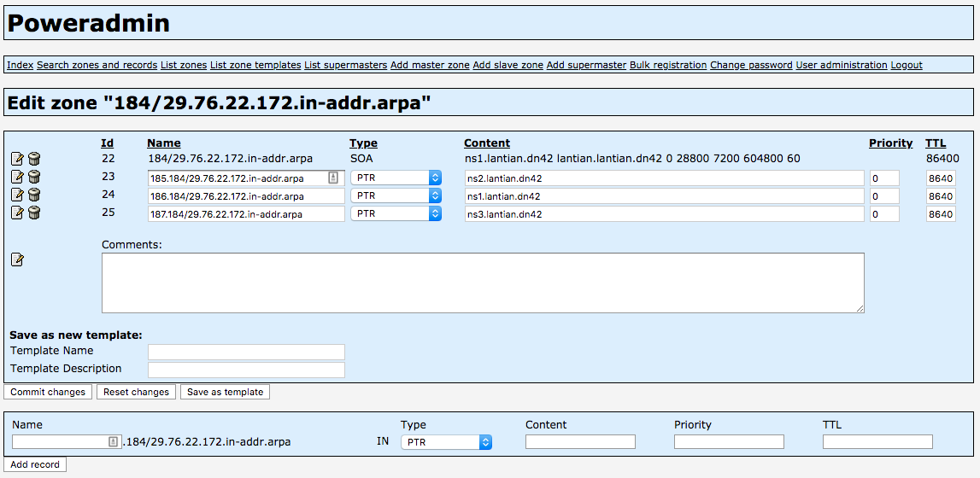Click edit icon for record 24
980x478 pixels.
pyautogui.click(x=17, y=195)
